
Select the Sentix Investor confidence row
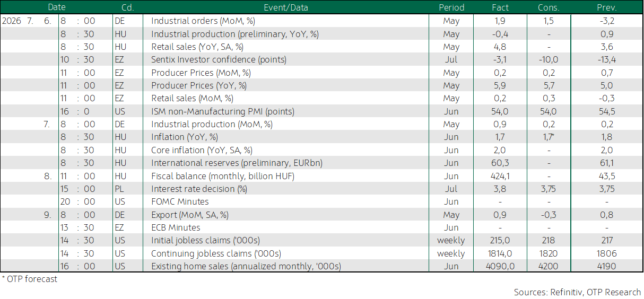[321, 59]
